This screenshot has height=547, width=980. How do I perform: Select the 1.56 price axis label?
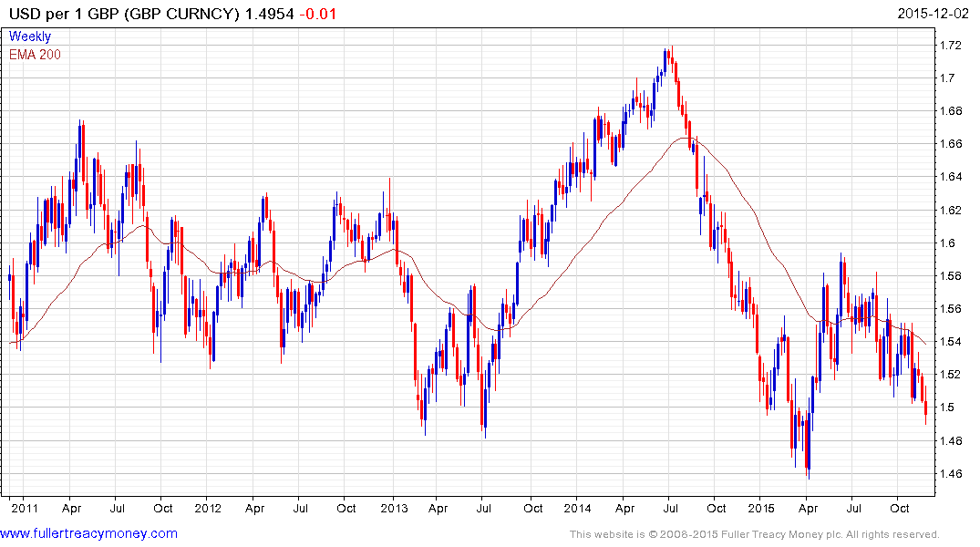pos(951,309)
